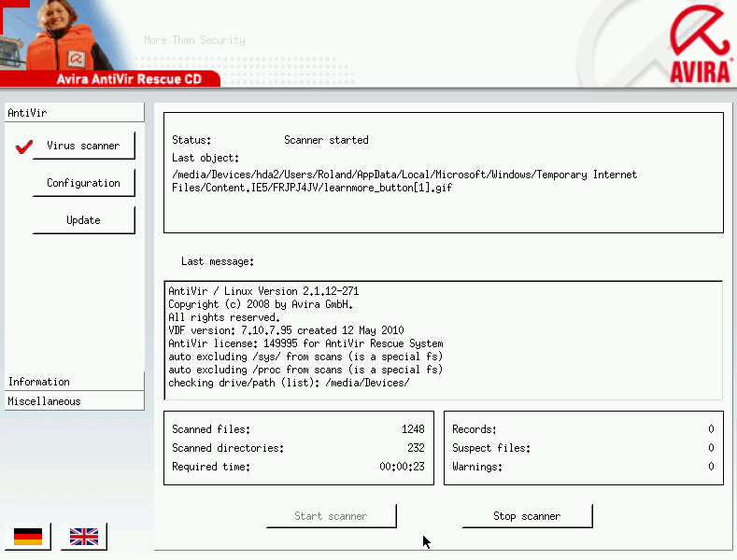Click the VDF version line in messages

(286, 330)
